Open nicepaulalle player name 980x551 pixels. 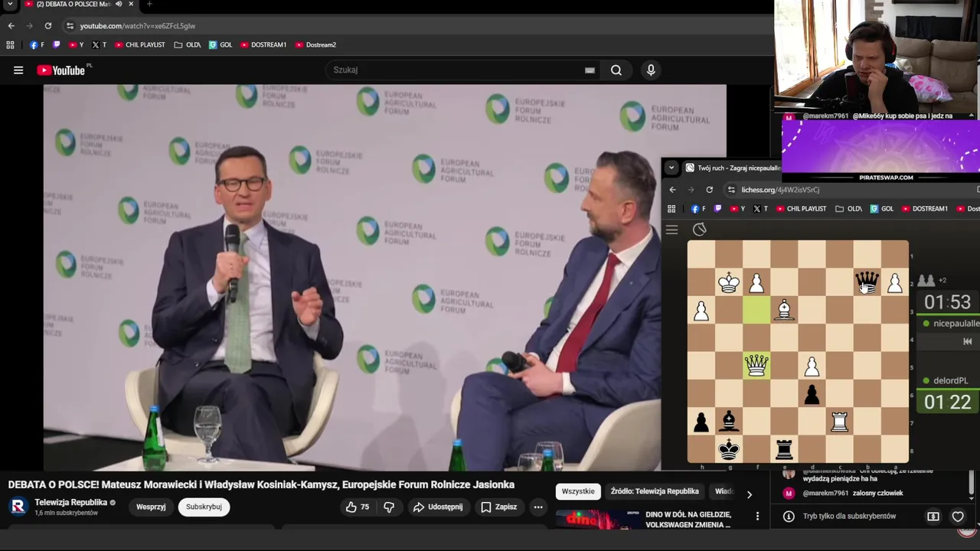click(956, 324)
